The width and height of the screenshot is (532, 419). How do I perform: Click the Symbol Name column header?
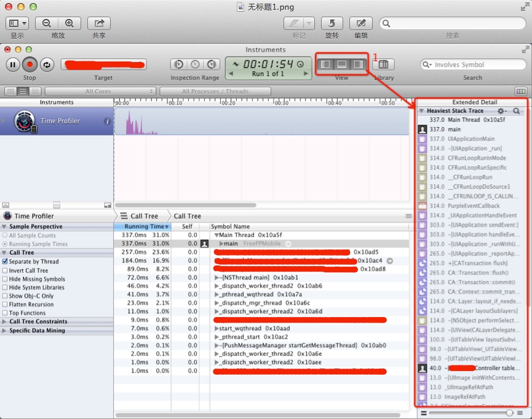pos(309,227)
